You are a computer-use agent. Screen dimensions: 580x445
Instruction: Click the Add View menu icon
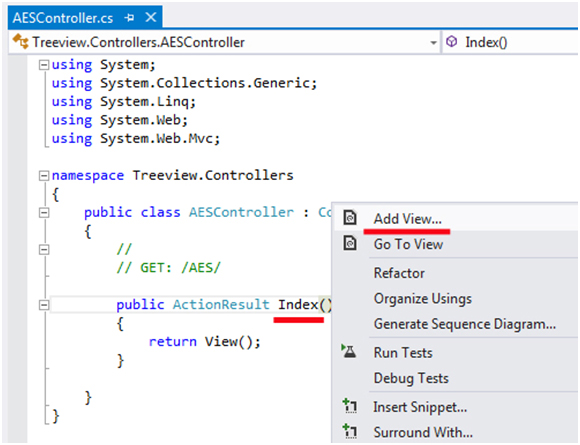(x=350, y=218)
